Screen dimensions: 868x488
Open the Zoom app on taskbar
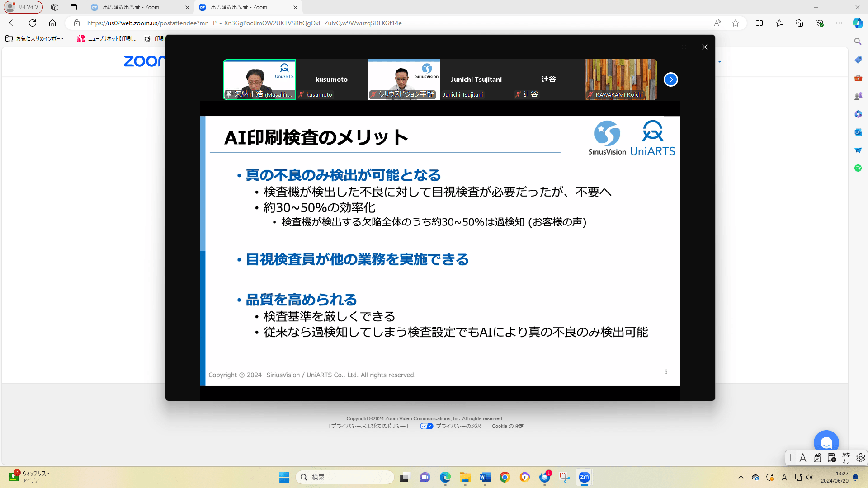pyautogui.click(x=585, y=477)
